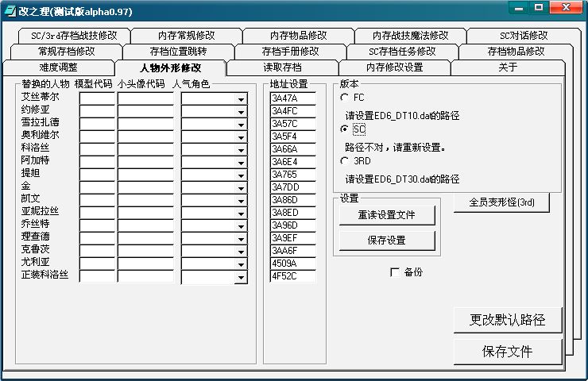Click 模型代码 field for 约修亚
The width and height of the screenshot is (588, 381).
click(x=97, y=112)
